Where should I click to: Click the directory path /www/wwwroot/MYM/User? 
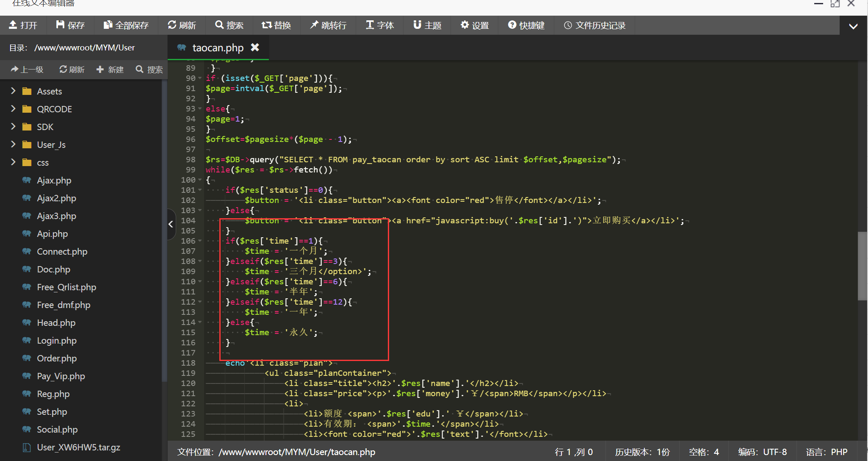[x=84, y=47]
